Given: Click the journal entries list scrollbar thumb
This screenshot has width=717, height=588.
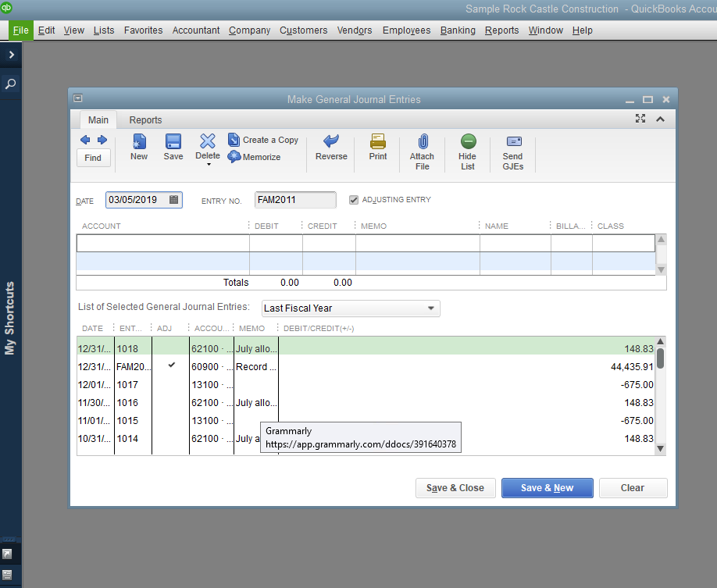Looking at the screenshot, I should tap(660, 358).
